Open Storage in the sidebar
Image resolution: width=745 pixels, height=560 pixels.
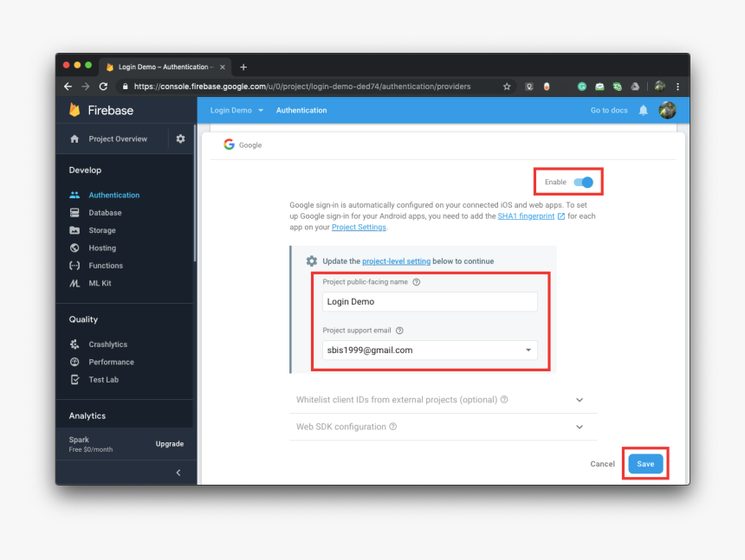[x=102, y=230]
